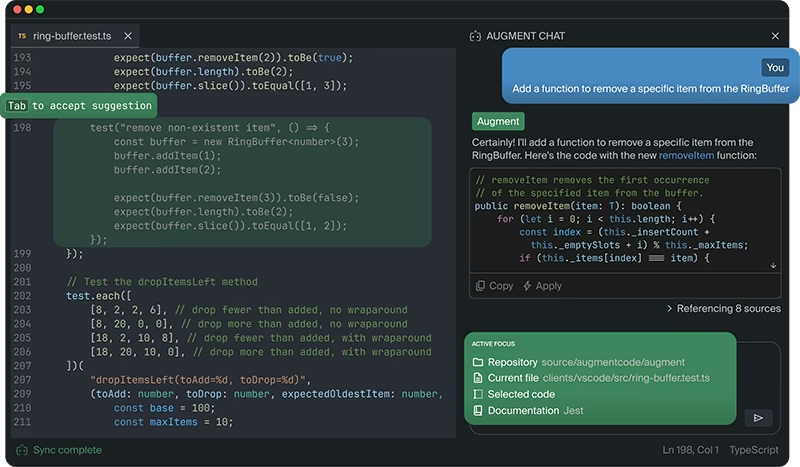The width and height of the screenshot is (800, 467).
Task: Expand the Referencing 8 sources chevron
Action: click(669, 308)
